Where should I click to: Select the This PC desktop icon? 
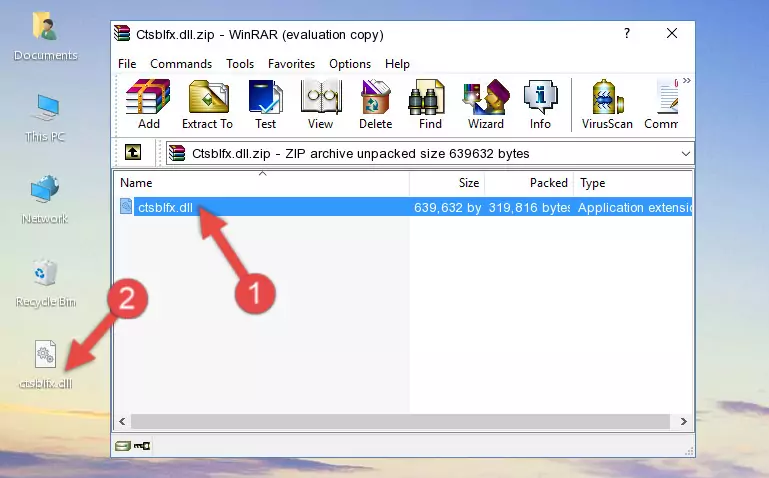pos(45,118)
